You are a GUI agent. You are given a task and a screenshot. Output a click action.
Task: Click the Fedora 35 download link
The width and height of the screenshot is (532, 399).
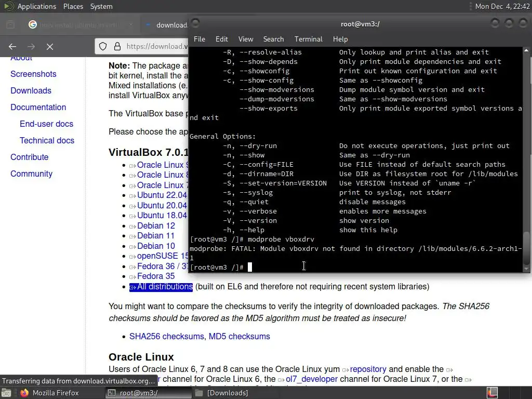[156, 276]
